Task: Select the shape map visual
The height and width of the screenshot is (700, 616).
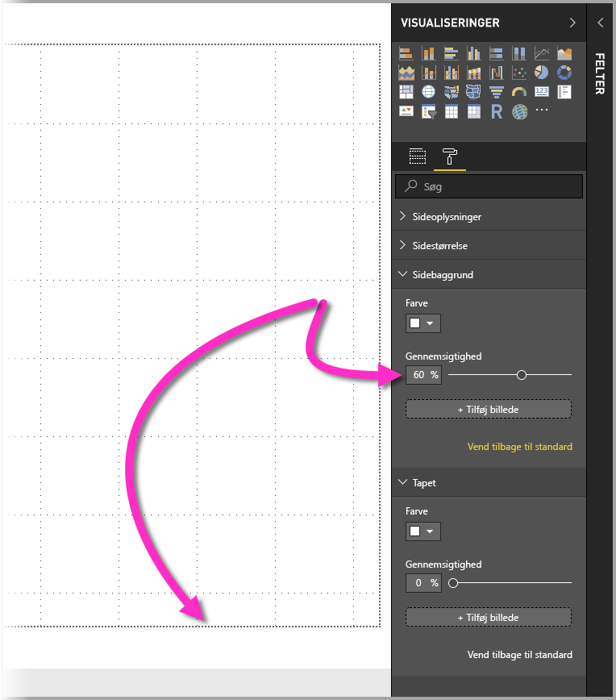Action: (474, 91)
